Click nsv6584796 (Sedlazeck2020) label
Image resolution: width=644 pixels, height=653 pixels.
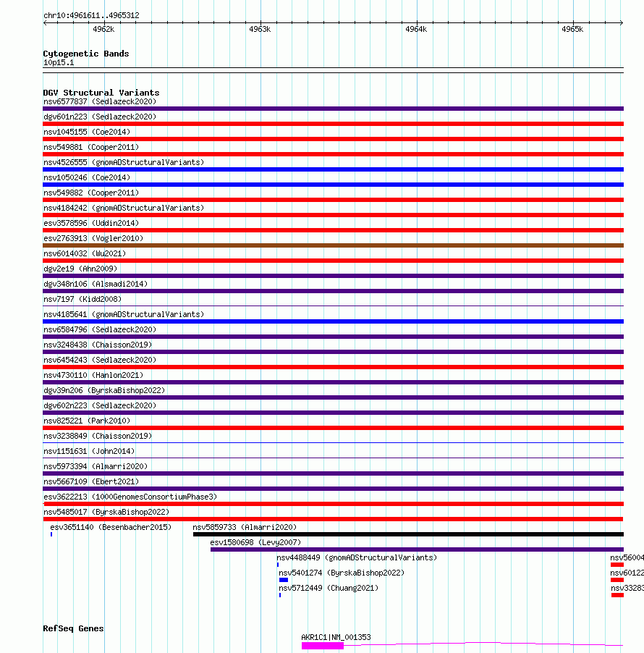(100, 329)
